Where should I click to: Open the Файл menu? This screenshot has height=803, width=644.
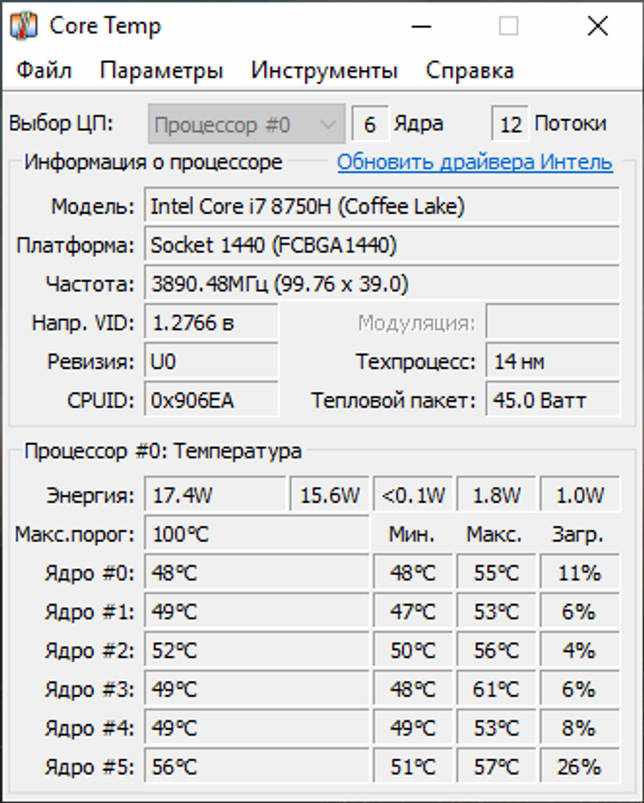pyautogui.click(x=44, y=70)
